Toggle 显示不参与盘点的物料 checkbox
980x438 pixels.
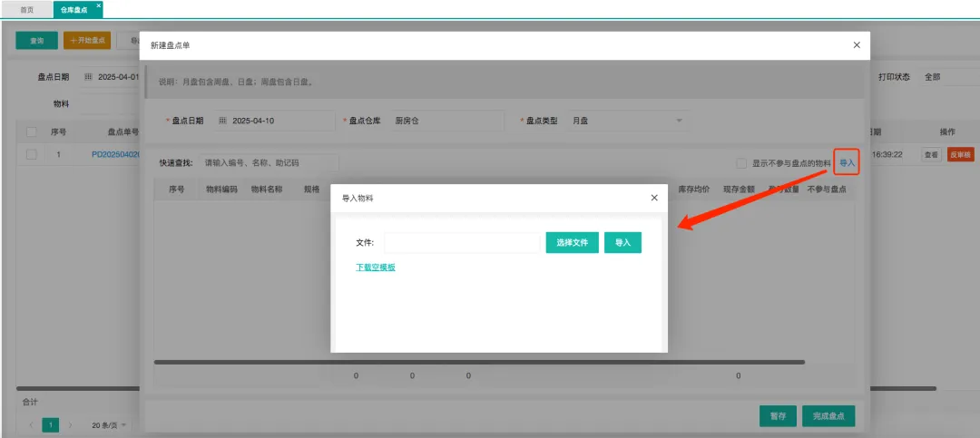(741, 163)
